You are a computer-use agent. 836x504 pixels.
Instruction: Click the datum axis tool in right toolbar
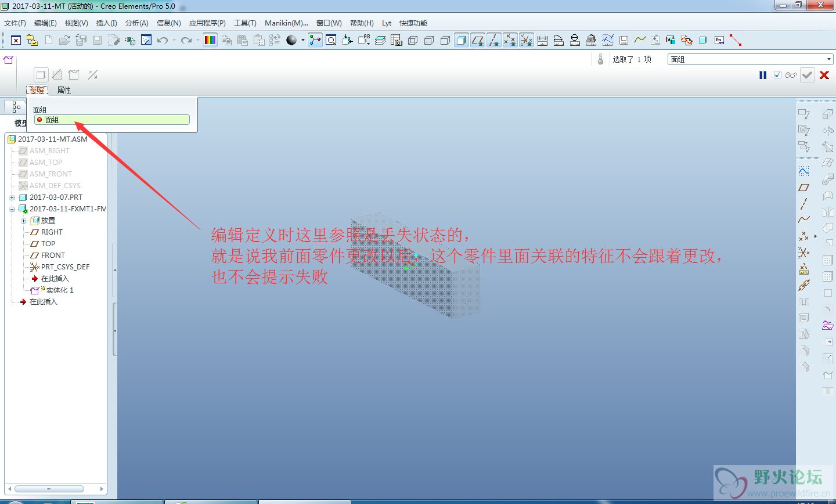point(804,203)
